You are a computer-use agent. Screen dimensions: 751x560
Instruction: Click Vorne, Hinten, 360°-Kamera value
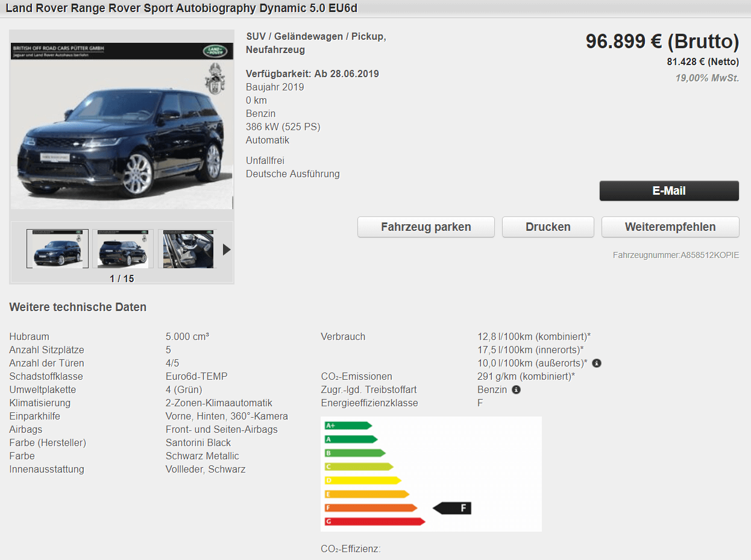pyautogui.click(x=227, y=417)
